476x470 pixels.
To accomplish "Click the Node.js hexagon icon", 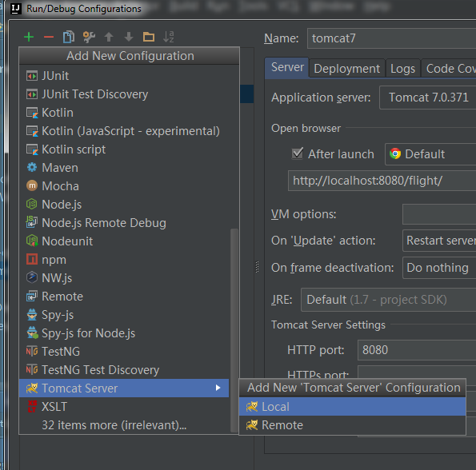I will click(32, 205).
